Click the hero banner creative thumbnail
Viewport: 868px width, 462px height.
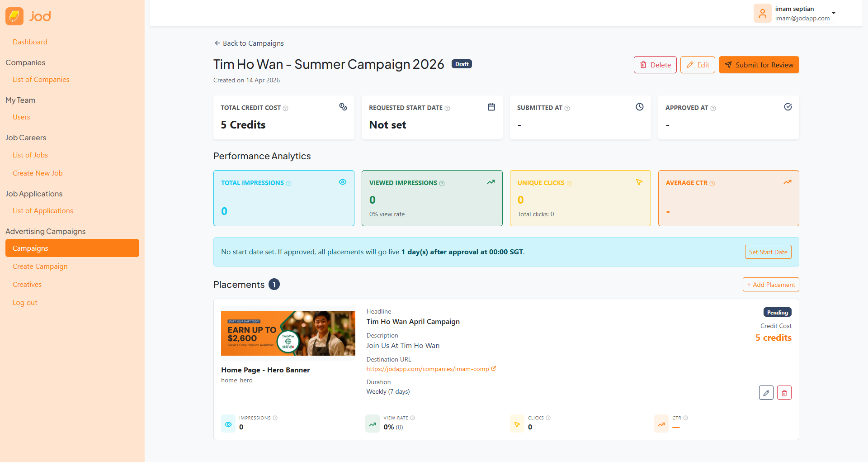(288, 333)
